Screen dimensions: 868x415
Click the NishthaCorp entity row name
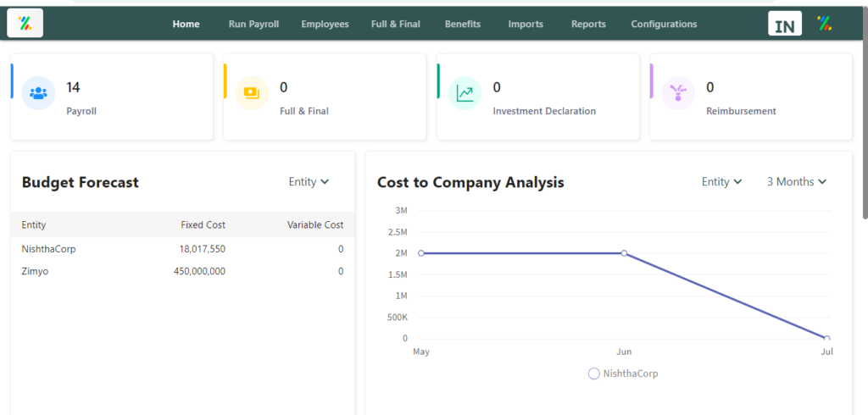[x=48, y=249]
